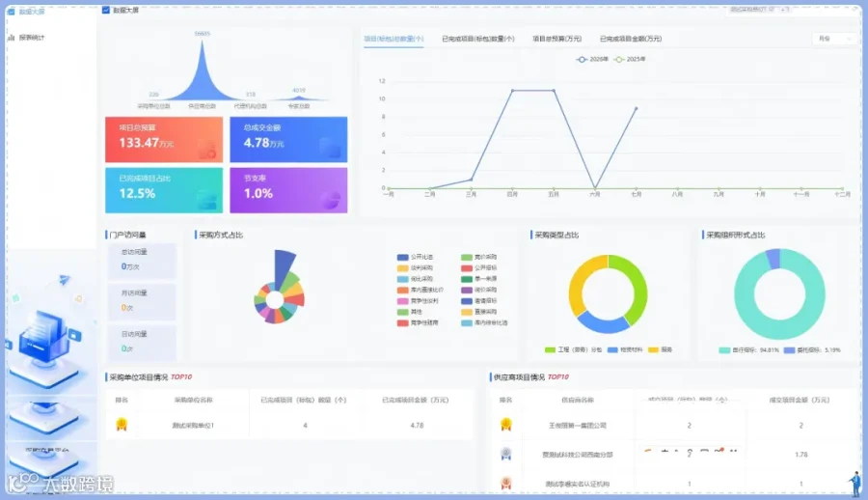Click the 总成交金额 4.78万元 card
868x500 pixels.
tap(288, 140)
